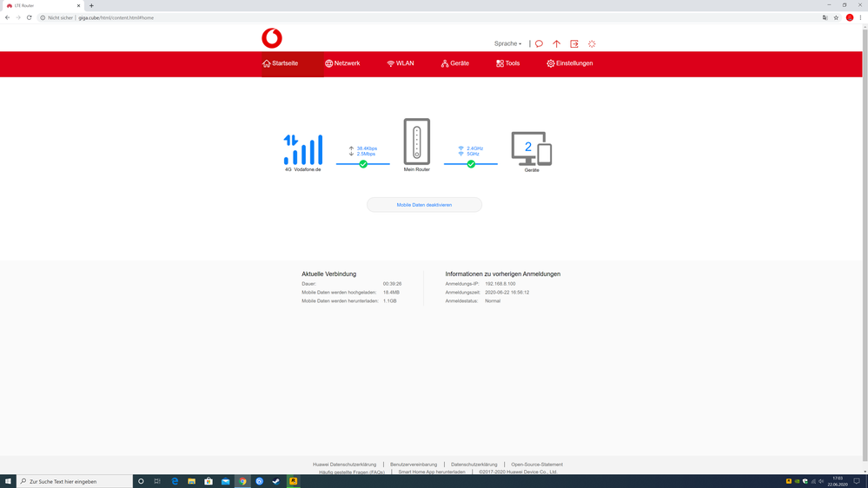Open the Datenschutzerklärung footer link
The width and height of the screenshot is (868, 488).
pyautogui.click(x=474, y=465)
